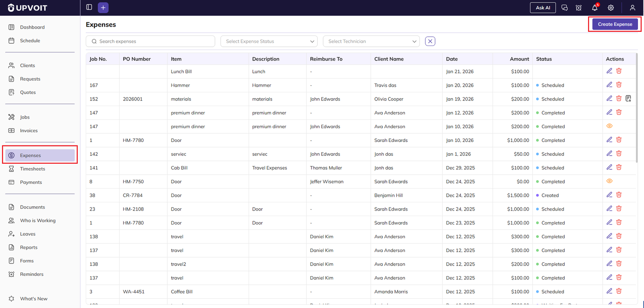Open Timesheets in the sidebar
Image resolution: width=644 pixels, height=308 pixels.
click(33, 169)
